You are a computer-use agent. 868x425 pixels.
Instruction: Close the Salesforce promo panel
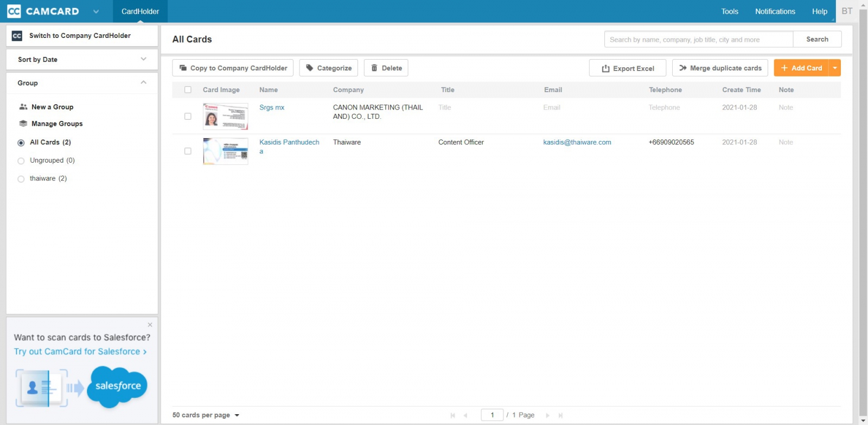150,325
